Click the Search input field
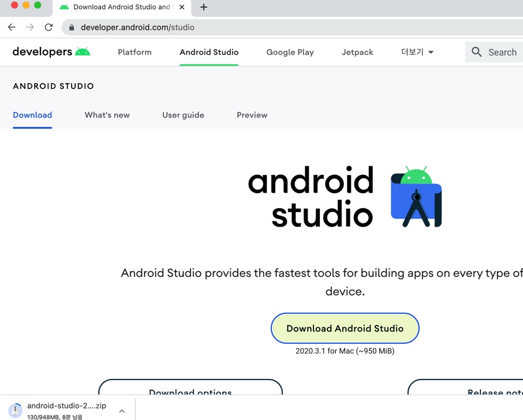The height and width of the screenshot is (420, 523). [x=494, y=52]
